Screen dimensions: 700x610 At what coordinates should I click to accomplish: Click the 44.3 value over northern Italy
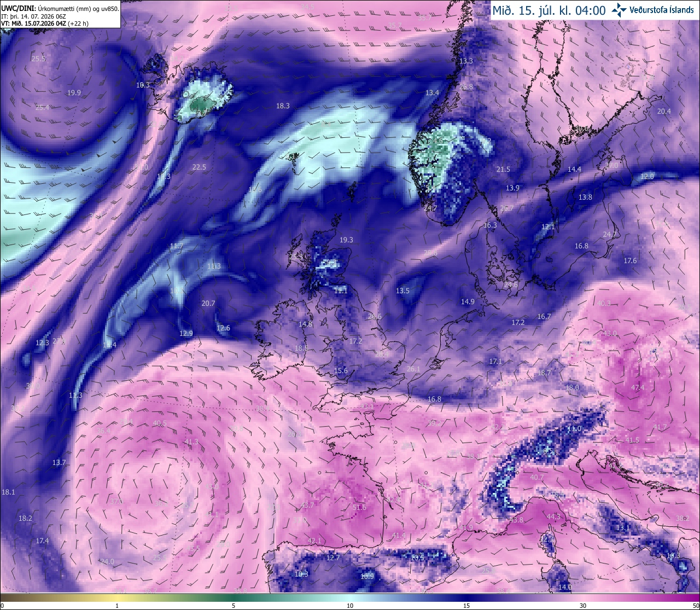click(x=553, y=516)
